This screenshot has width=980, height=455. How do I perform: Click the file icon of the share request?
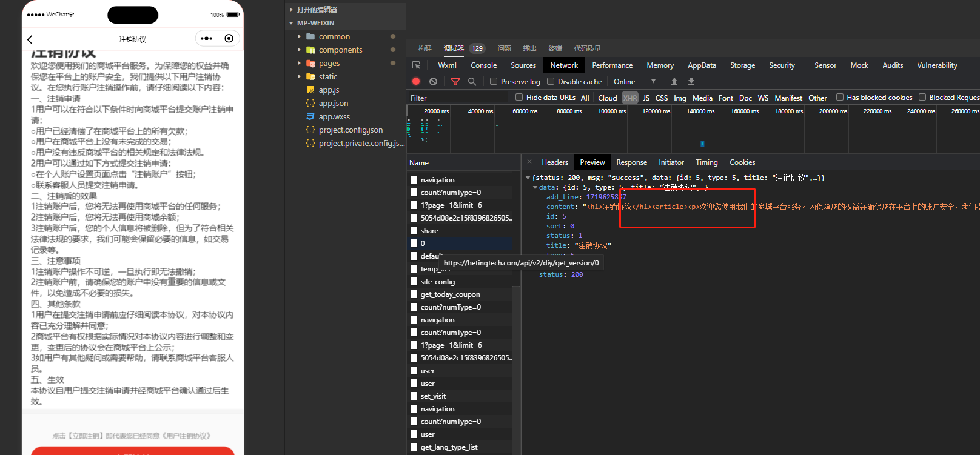point(414,231)
